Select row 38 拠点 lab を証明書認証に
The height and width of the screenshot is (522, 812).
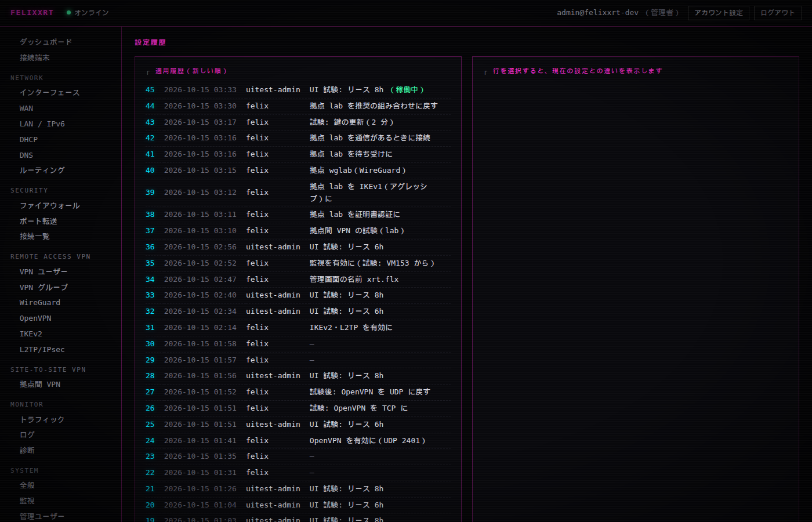click(x=298, y=215)
